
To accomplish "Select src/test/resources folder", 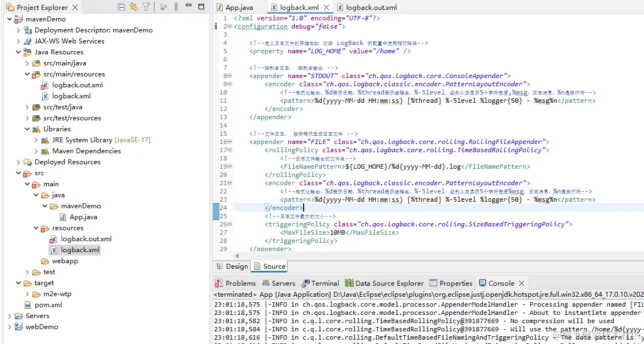I will tap(72, 118).
